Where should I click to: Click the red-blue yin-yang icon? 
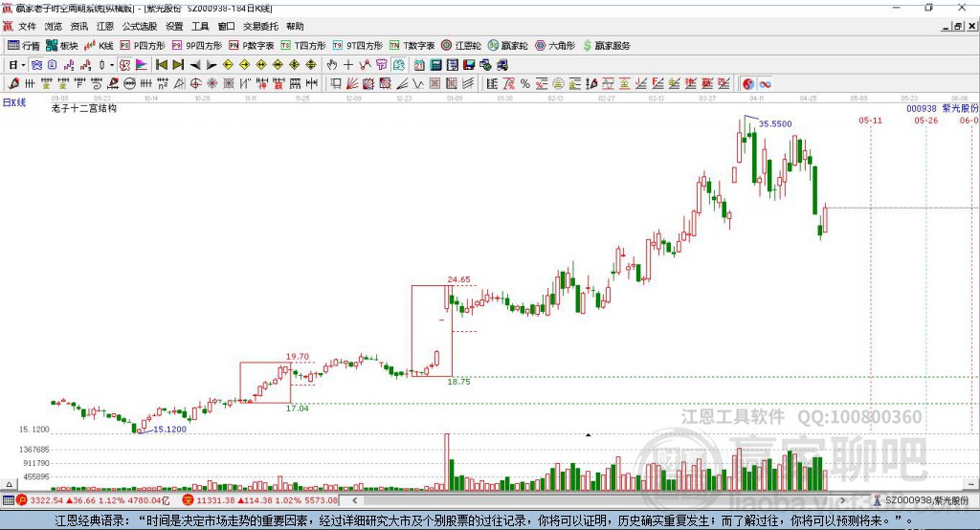tap(748, 84)
